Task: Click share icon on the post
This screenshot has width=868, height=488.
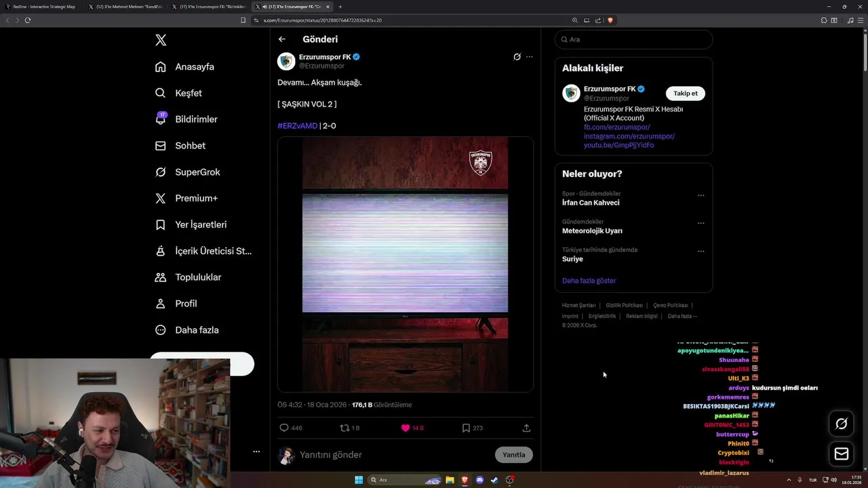Action: [x=526, y=428]
